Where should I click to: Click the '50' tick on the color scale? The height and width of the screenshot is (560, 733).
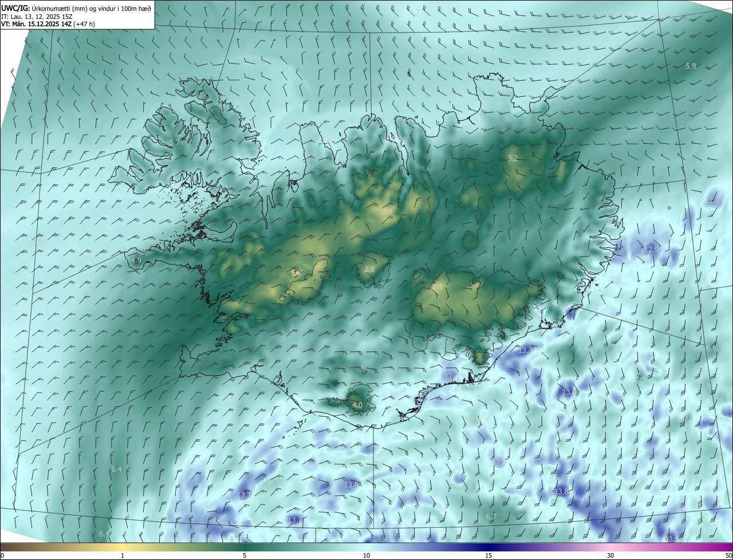(728, 556)
